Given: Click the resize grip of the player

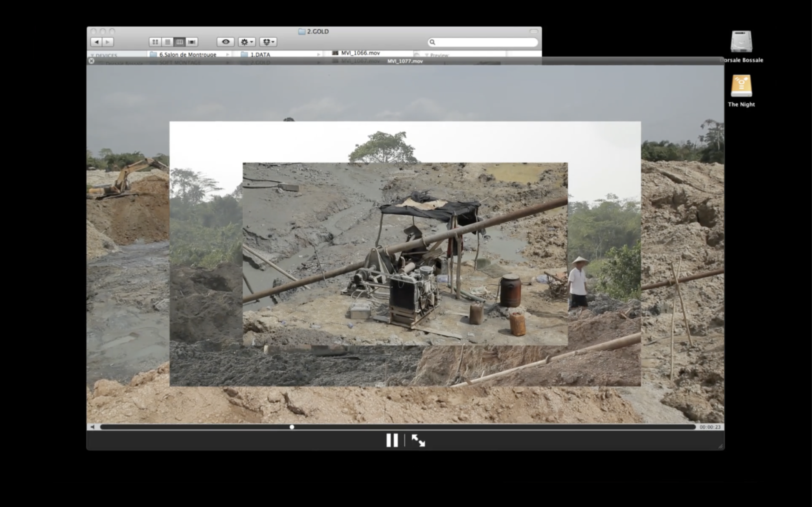Looking at the screenshot, I should pyautogui.click(x=720, y=446).
